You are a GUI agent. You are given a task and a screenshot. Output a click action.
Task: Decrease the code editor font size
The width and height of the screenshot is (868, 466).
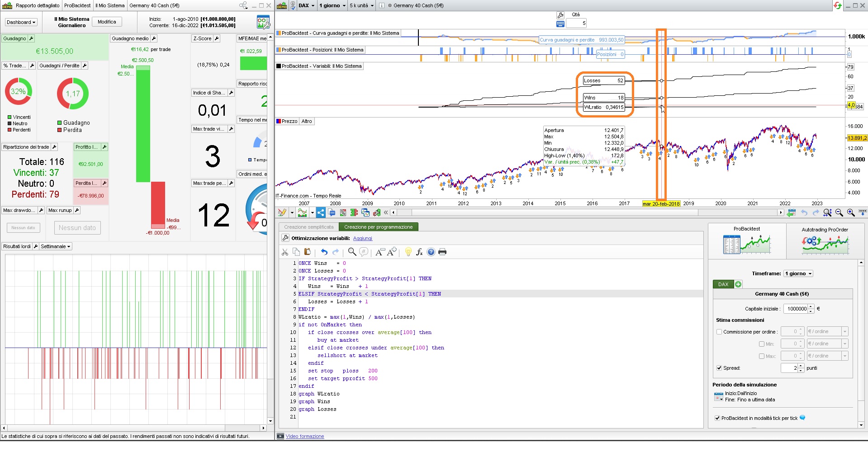coord(380,252)
